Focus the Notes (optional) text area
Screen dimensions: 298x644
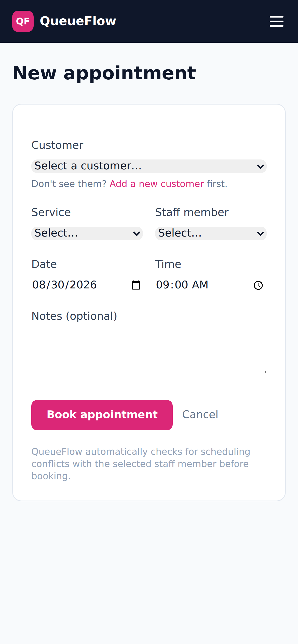coord(149,352)
